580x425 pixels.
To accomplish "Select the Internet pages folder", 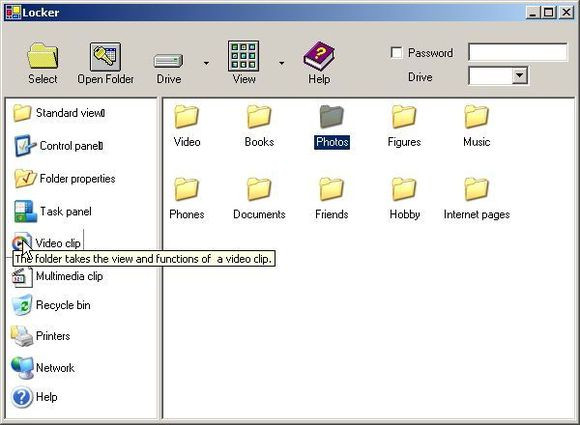I will click(476, 199).
